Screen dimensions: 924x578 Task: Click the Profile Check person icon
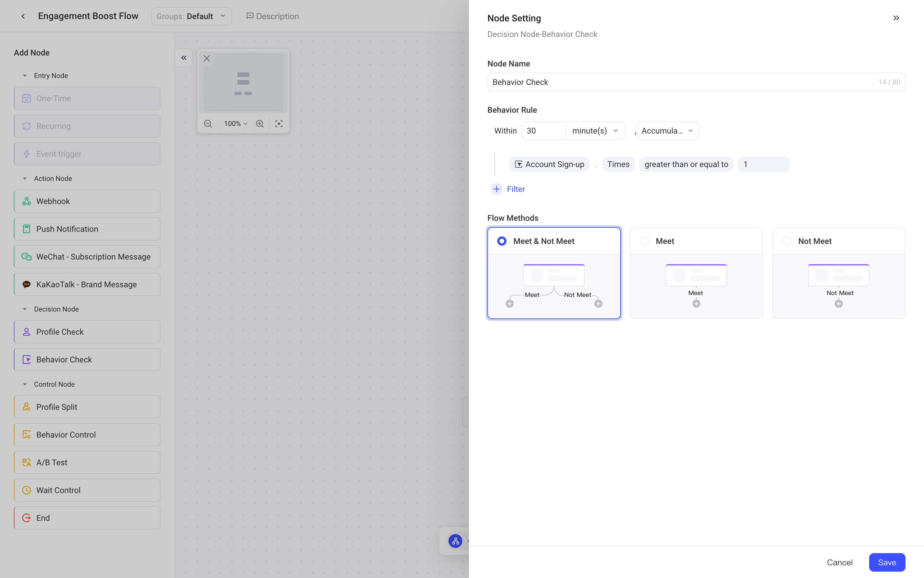coord(26,332)
